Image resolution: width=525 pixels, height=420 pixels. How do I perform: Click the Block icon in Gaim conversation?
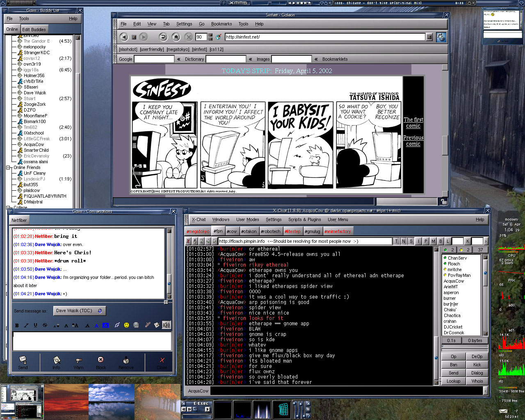pyautogui.click(x=100, y=359)
